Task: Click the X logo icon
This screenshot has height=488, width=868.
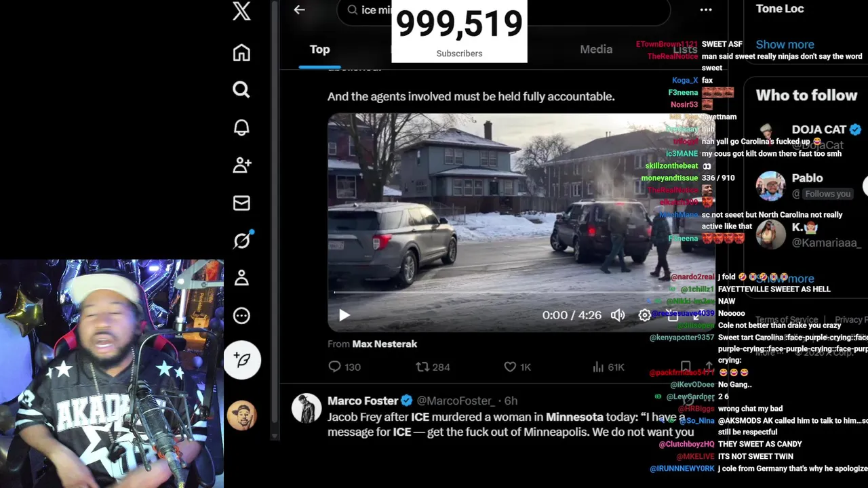Action: click(242, 12)
